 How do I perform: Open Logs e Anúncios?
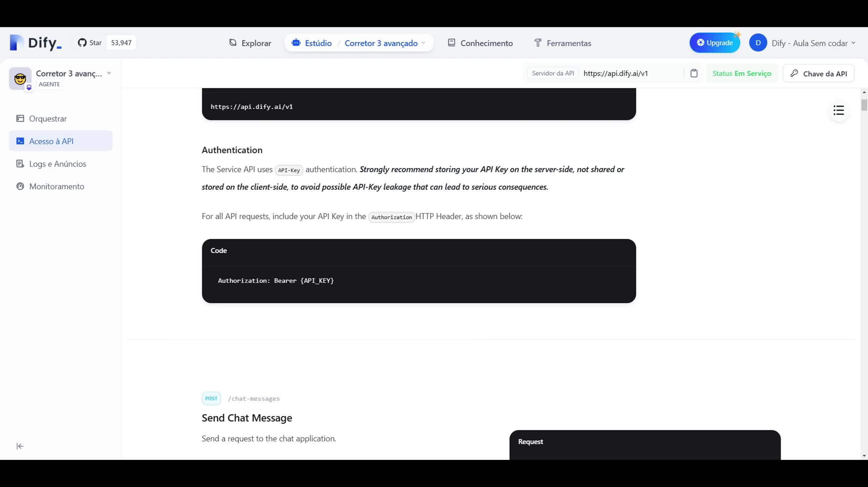tap(57, 164)
